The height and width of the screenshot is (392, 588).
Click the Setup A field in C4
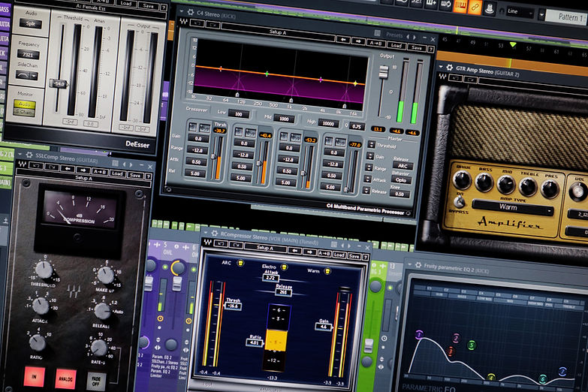point(278,32)
